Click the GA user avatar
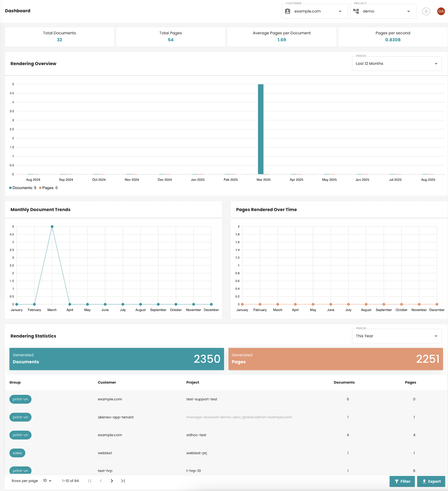448x491 pixels. (x=441, y=11)
